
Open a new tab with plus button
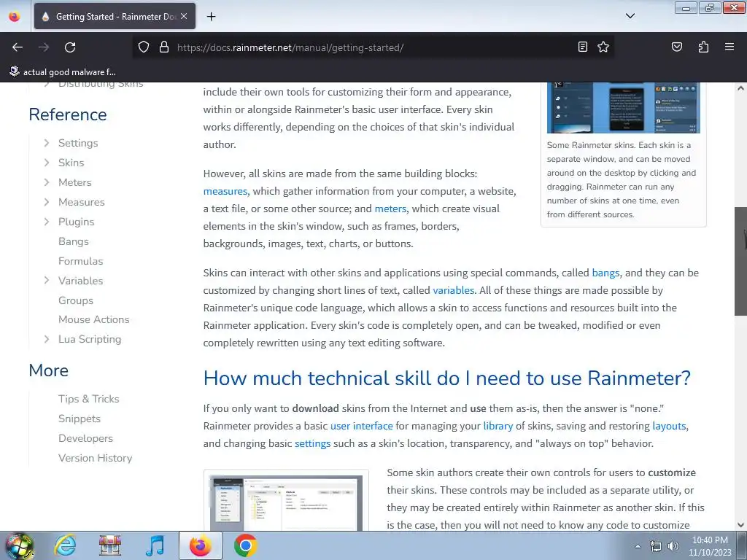pyautogui.click(x=211, y=17)
